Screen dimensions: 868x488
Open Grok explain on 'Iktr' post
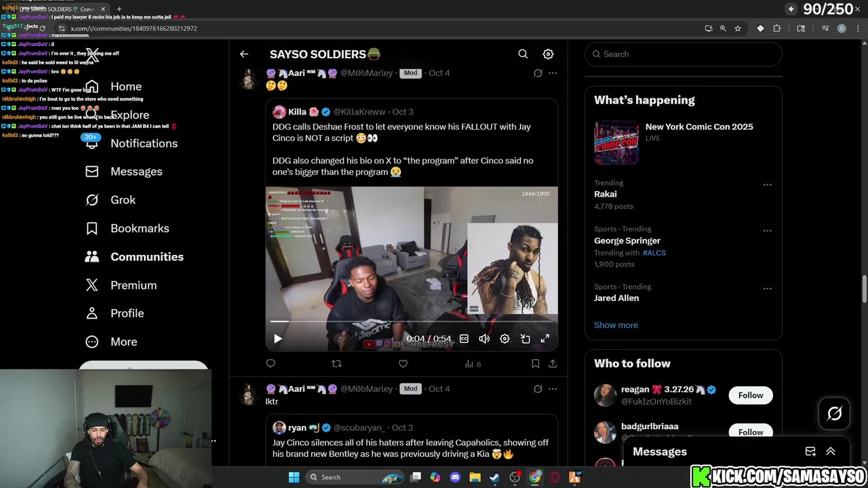[538, 389]
